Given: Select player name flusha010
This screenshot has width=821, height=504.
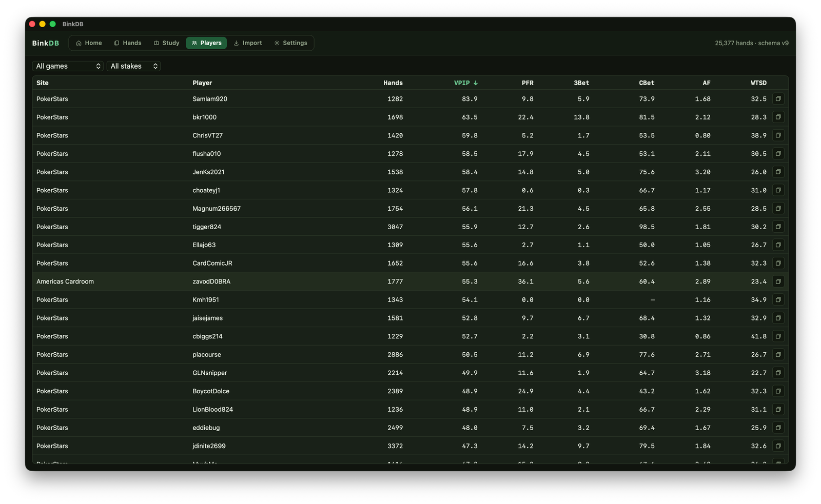Looking at the screenshot, I should tap(207, 154).
